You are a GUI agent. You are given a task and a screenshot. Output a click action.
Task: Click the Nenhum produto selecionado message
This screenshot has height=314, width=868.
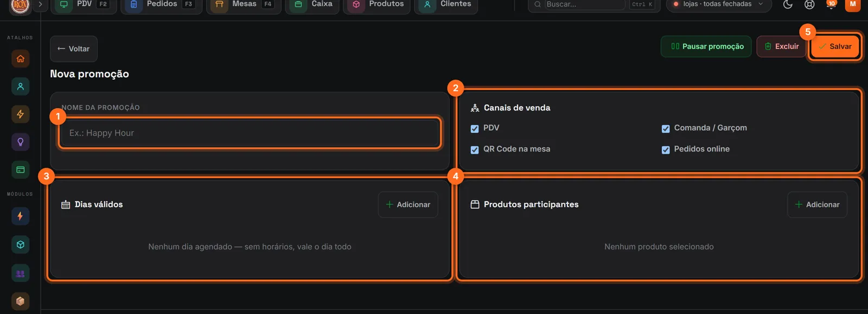pos(659,247)
